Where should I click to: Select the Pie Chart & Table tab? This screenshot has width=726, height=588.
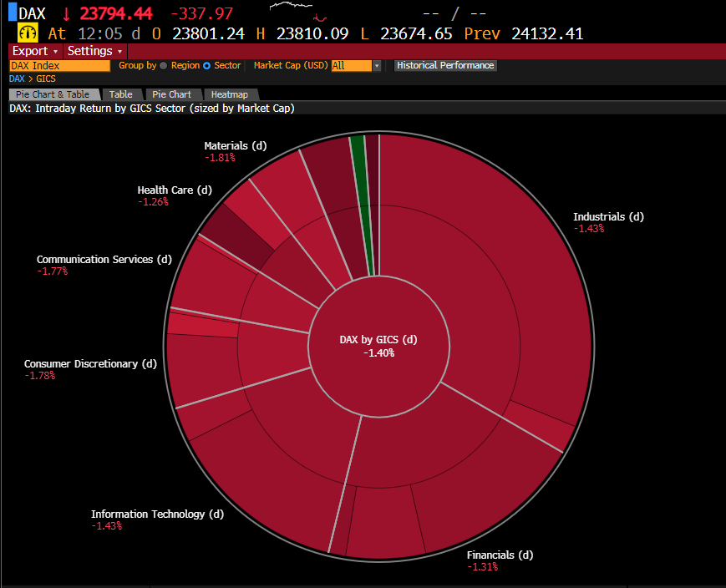point(53,94)
